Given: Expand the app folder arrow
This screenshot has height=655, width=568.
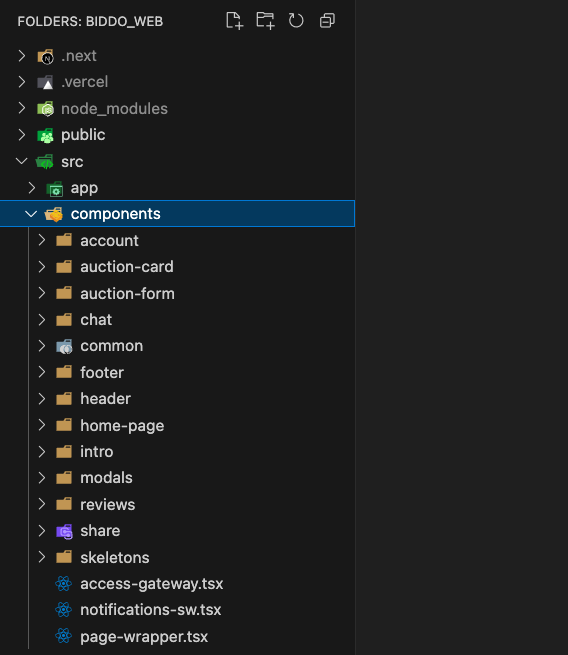Looking at the screenshot, I should pyautogui.click(x=32, y=188).
